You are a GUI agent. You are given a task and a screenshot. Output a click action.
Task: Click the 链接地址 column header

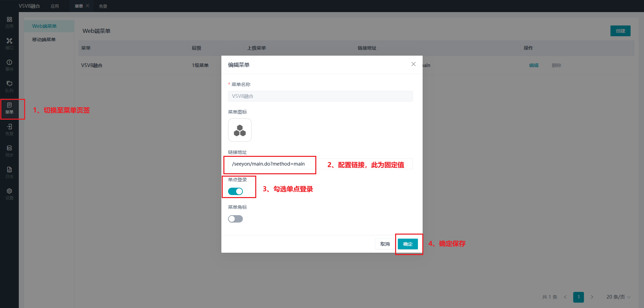[x=367, y=48]
